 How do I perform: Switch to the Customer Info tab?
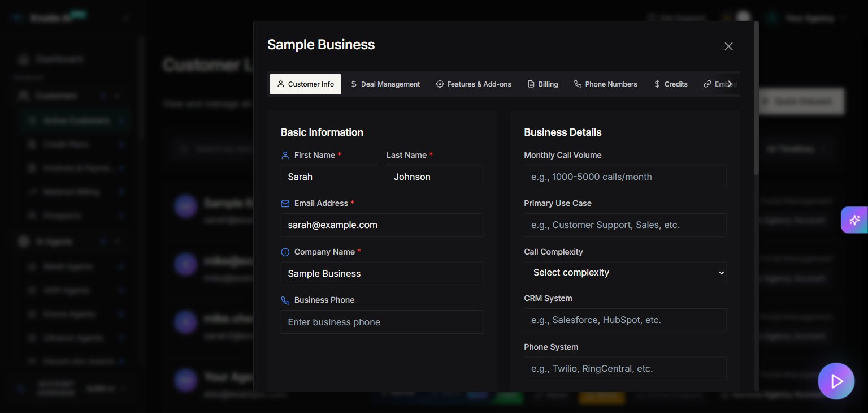305,84
